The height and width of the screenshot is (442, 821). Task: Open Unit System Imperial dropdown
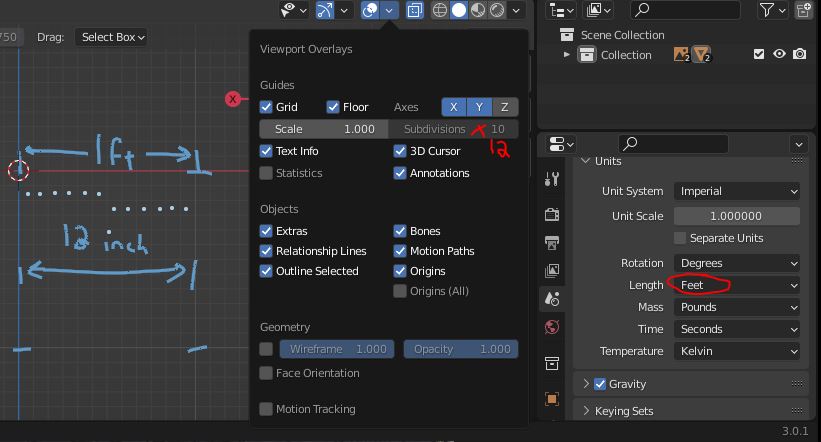[737, 191]
